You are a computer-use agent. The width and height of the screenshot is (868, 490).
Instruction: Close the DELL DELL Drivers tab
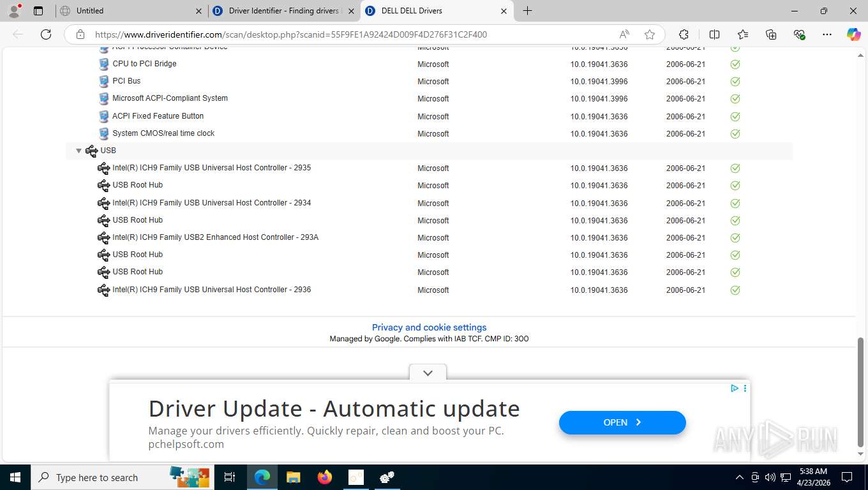pyautogui.click(x=504, y=11)
